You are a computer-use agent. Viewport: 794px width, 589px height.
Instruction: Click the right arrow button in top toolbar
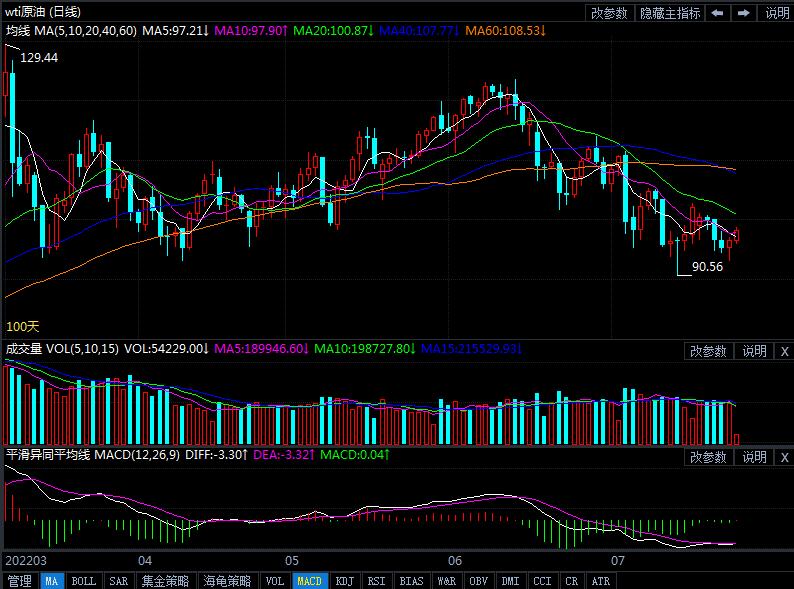743,13
